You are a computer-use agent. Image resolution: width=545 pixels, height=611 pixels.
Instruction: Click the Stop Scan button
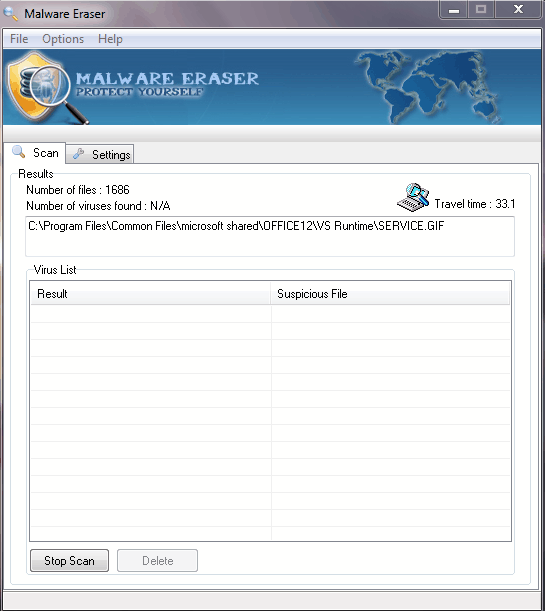pyautogui.click(x=69, y=560)
